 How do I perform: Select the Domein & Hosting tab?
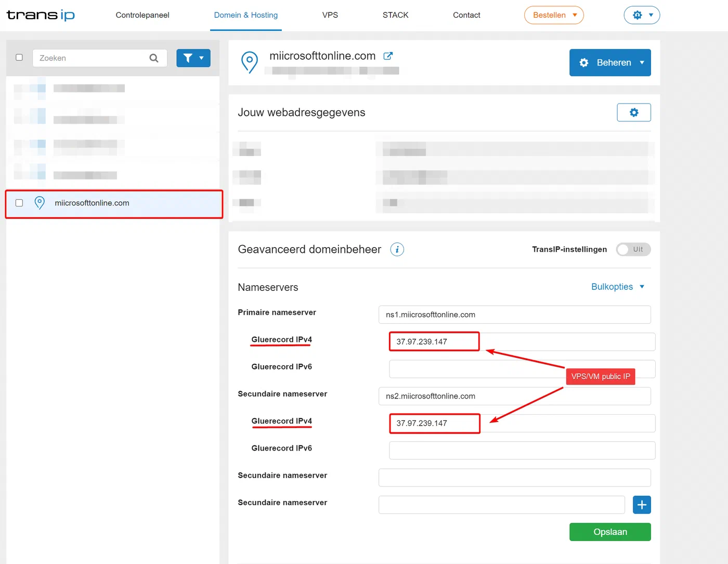click(x=246, y=15)
